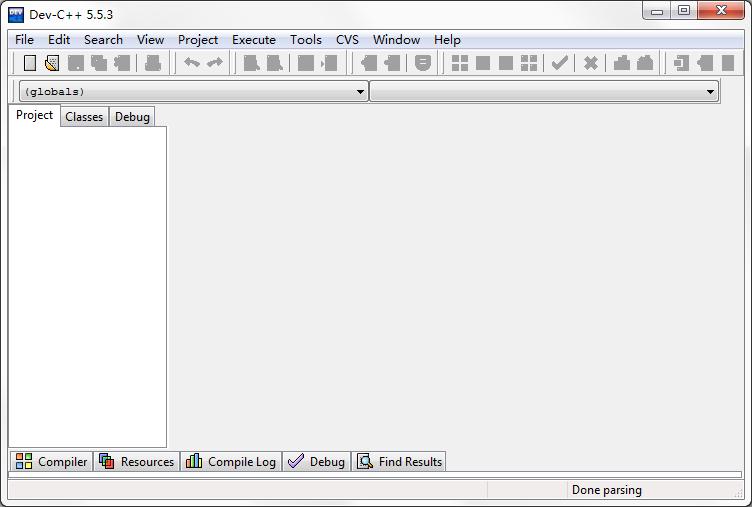The width and height of the screenshot is (752, 507).
Task: Click the grayed-out Save icon
Action: click(76, 63)
